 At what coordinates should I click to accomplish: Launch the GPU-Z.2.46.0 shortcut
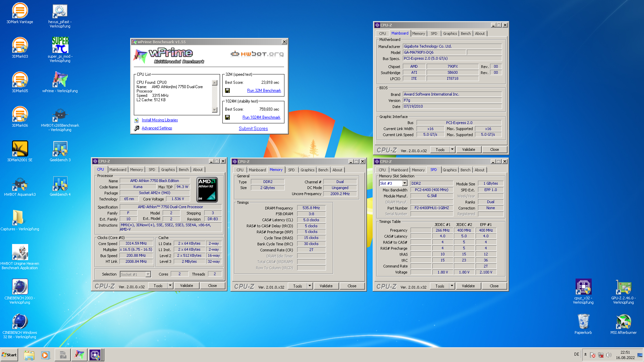(x=624, y=291)
